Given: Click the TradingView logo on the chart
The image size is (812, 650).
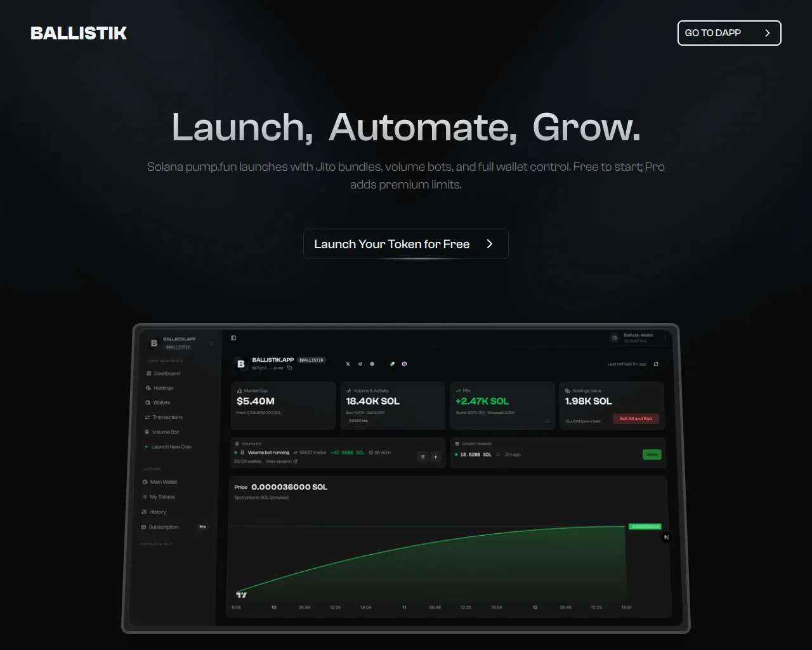Looking at the screenshot, I should point(241,595).
